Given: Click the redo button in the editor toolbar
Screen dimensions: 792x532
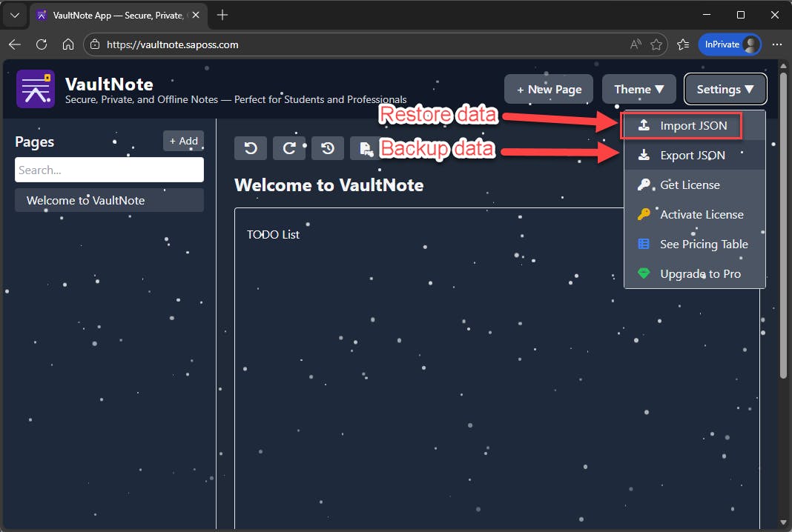Looking at the screenshot, I should [289, 148].
